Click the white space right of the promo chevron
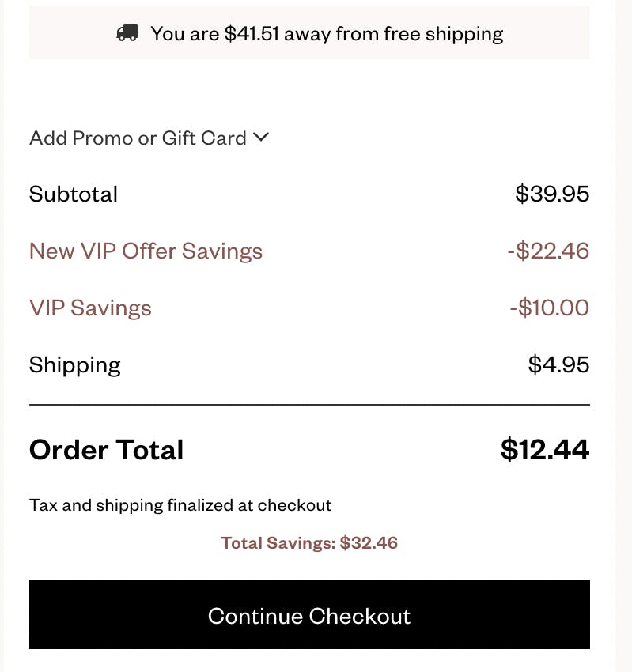The image size is (632, 672). coord(427,138)
